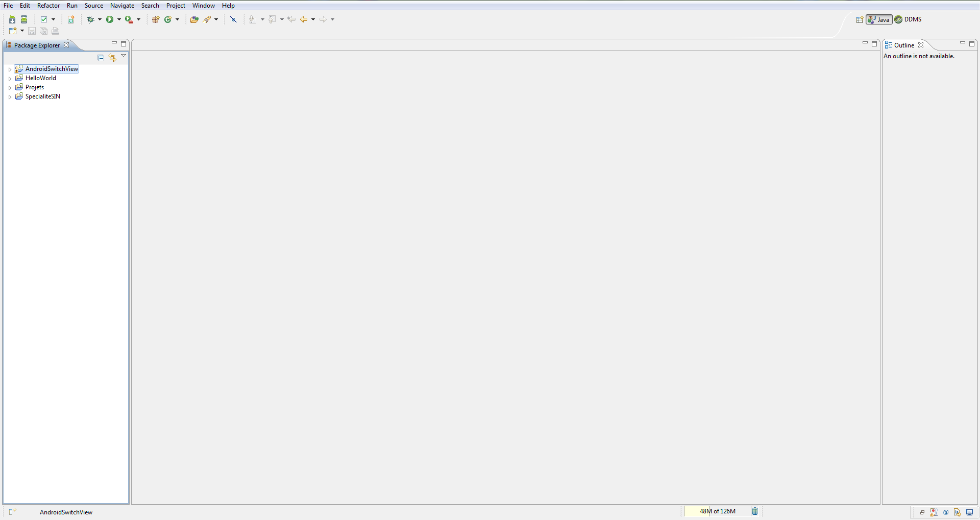This screenshot has height=520, width=980.
Task: Close the Outline view tab
Action: (x=921, y=45)
